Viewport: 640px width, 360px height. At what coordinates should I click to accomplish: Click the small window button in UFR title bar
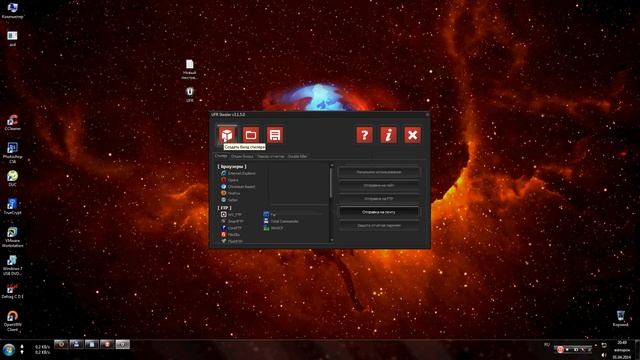click(427, 115)
